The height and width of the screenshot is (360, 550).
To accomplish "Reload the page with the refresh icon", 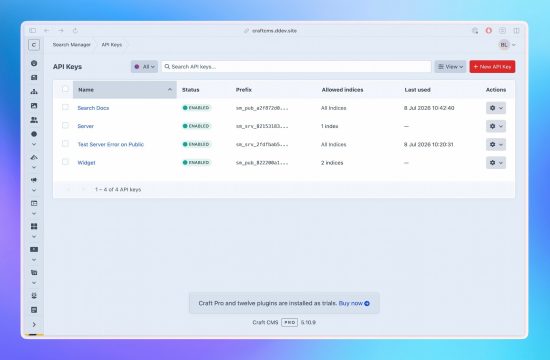I will click(x=75, y=31).
